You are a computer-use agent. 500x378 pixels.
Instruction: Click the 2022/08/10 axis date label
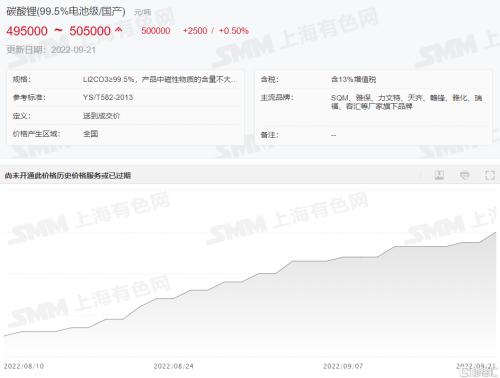[24, 366]
